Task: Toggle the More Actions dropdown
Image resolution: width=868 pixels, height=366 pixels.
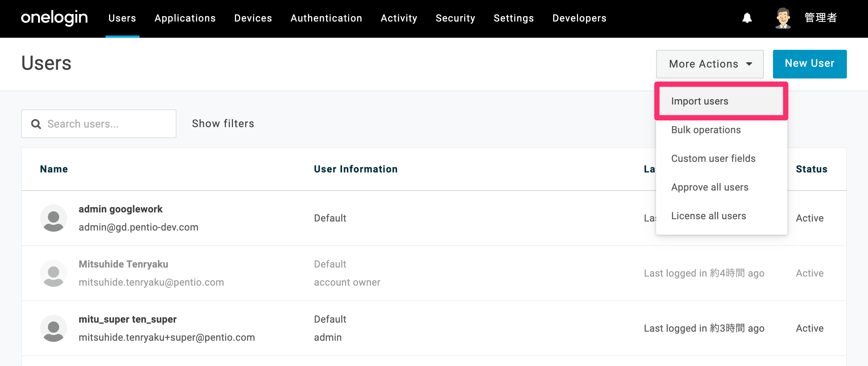Action: point(710,64)
